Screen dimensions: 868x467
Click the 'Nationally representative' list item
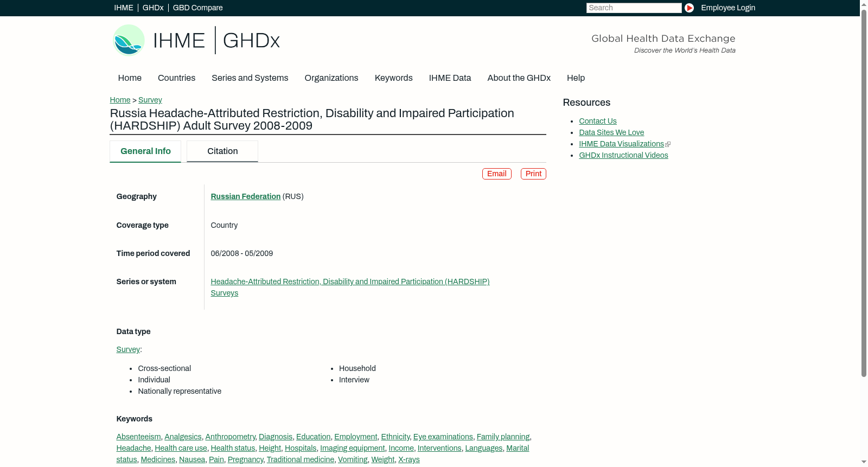180,392
